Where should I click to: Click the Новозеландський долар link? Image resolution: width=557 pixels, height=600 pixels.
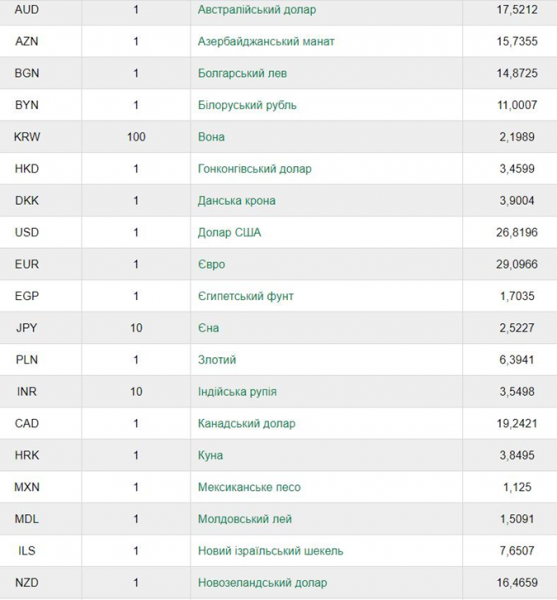click(x=262, y=583)
